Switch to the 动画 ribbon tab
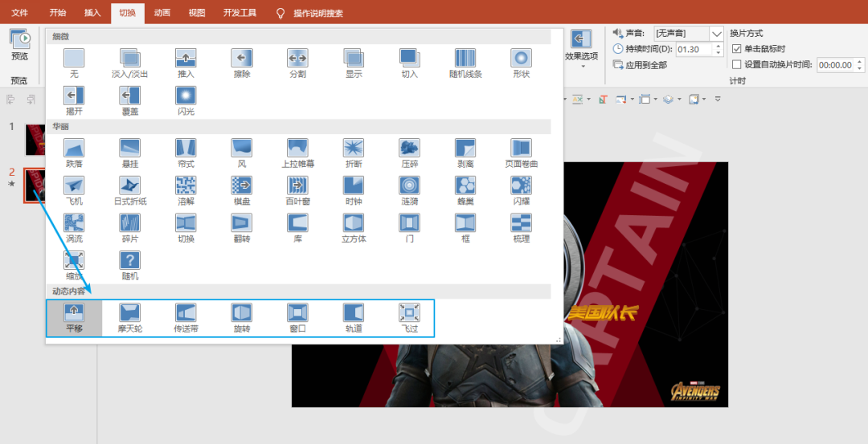Screen dimensions: 868x444 point(162,12)
